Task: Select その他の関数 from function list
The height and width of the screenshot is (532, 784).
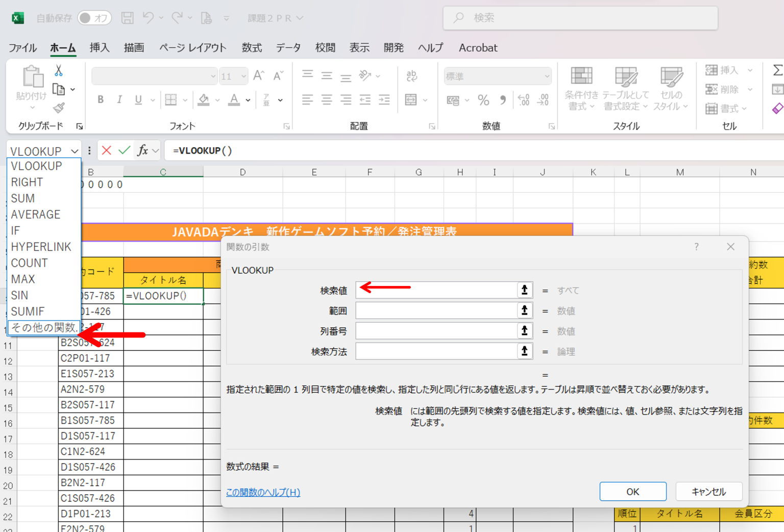Action: coord(43,328)
